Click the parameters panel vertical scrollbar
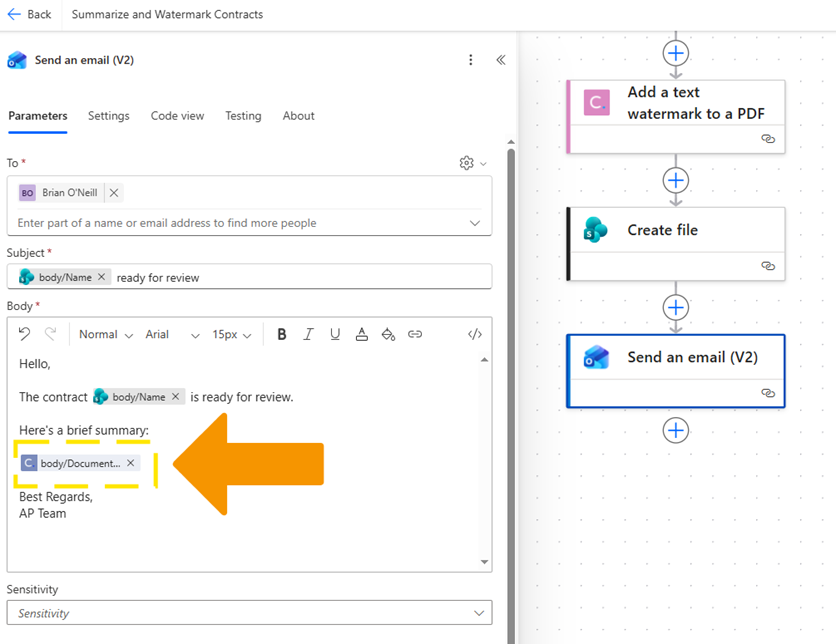 click(x=511, y=395)
